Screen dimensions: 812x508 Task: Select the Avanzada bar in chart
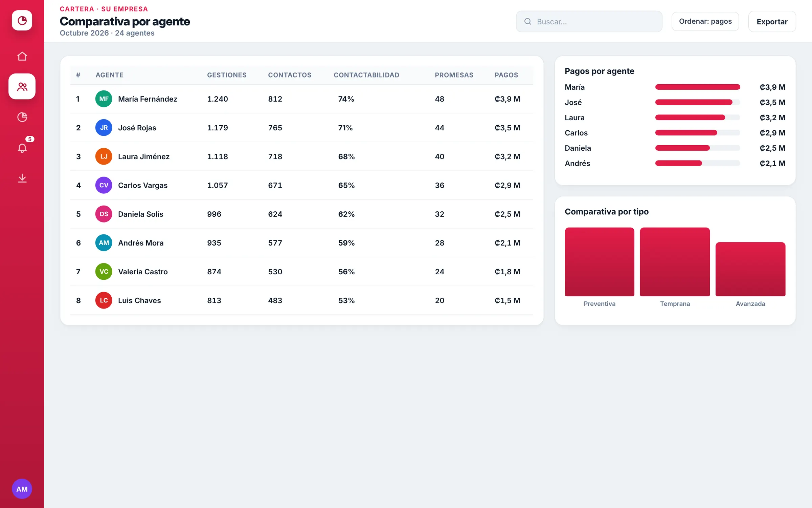point(750,269)
